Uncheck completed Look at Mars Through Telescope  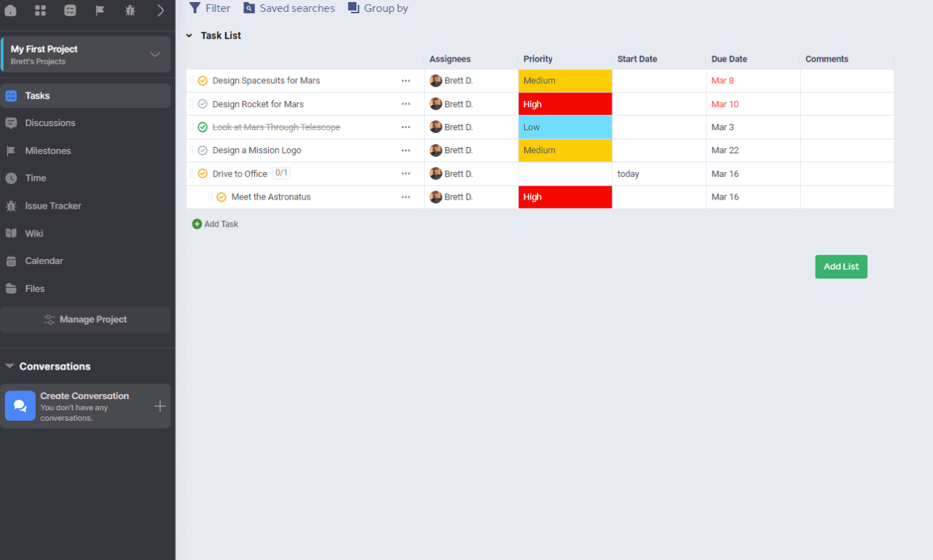[x=203, y=127]
